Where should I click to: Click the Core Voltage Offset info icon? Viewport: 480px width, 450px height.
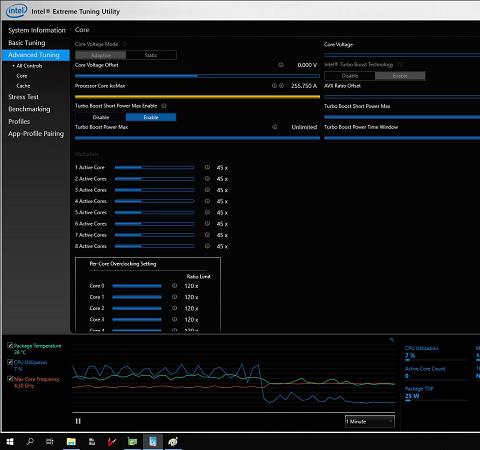tap(281, 65)
